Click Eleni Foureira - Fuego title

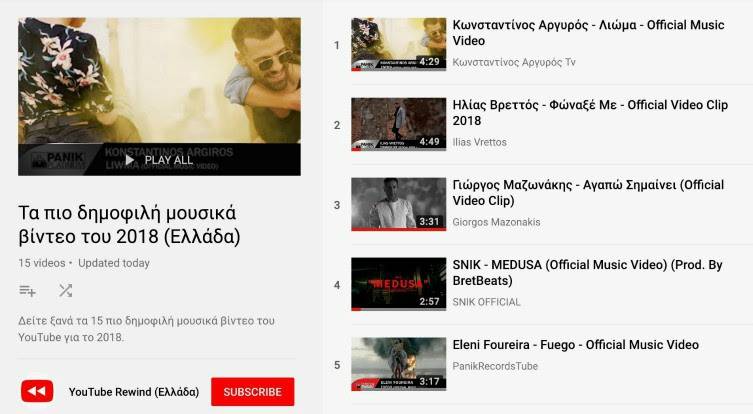(576, 345)
